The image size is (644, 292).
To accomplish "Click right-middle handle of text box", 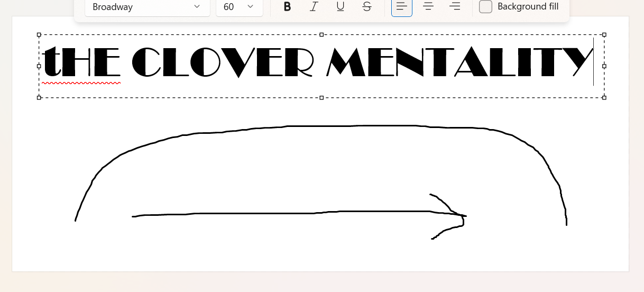I will (604, 66).
